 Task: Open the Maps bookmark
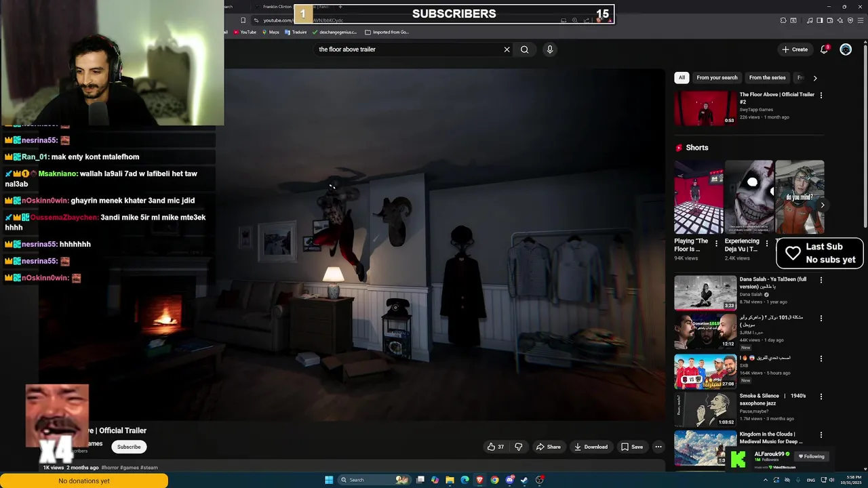(x=271, y=32)
